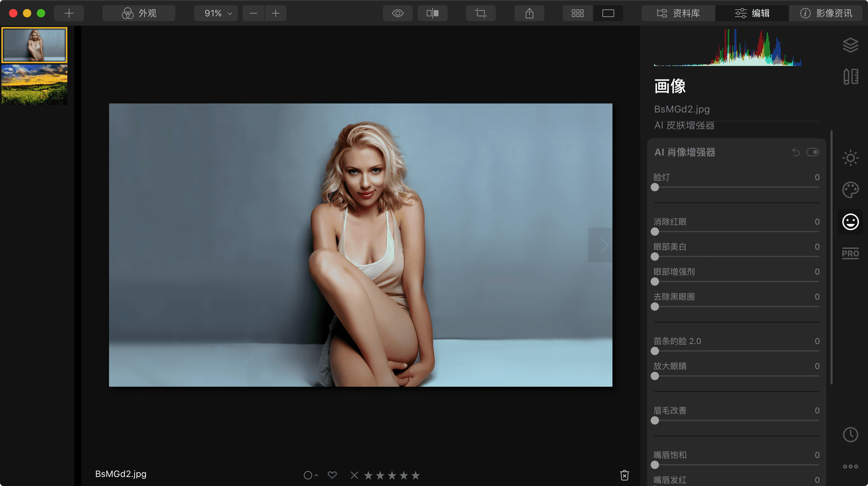Click the 放大眼睛 slider handle
Viewport: 868px width, 486px height.
tap(655, 376)
